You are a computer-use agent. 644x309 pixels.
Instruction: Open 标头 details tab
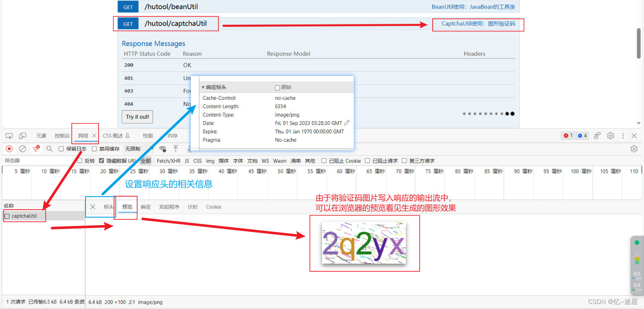click(109, 207)
